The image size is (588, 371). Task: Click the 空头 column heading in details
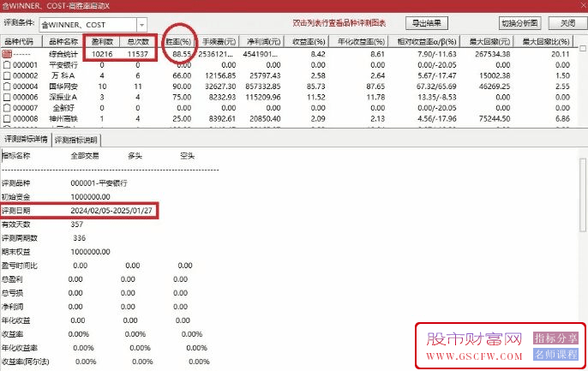point(187,156)
